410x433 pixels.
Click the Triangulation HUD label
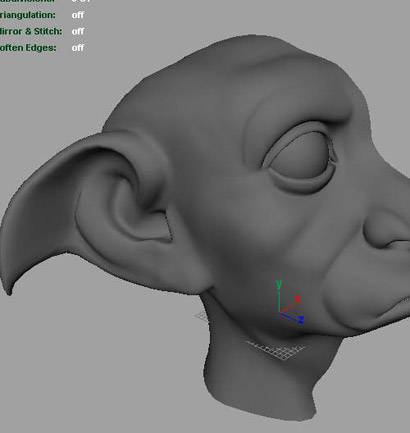click(x=28, y=15)
